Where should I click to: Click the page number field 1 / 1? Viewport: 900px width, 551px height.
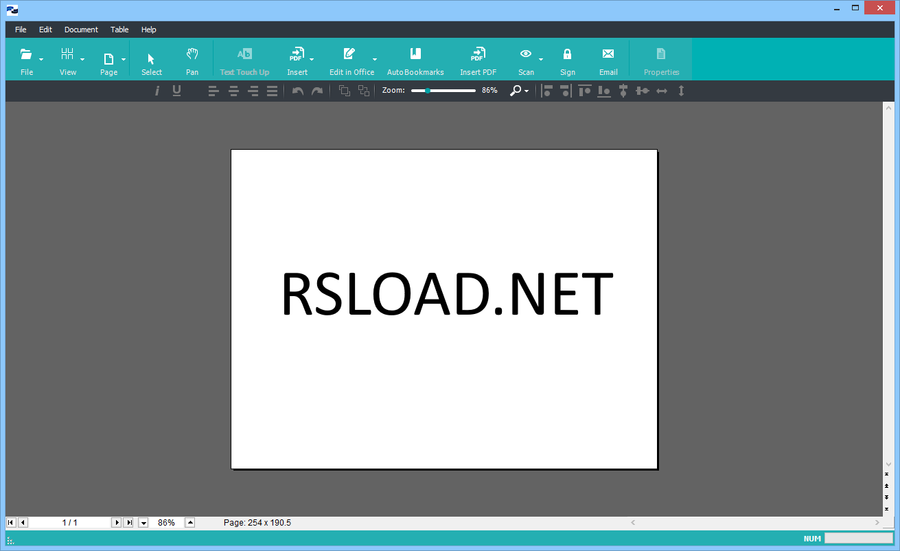click(69, 523)
